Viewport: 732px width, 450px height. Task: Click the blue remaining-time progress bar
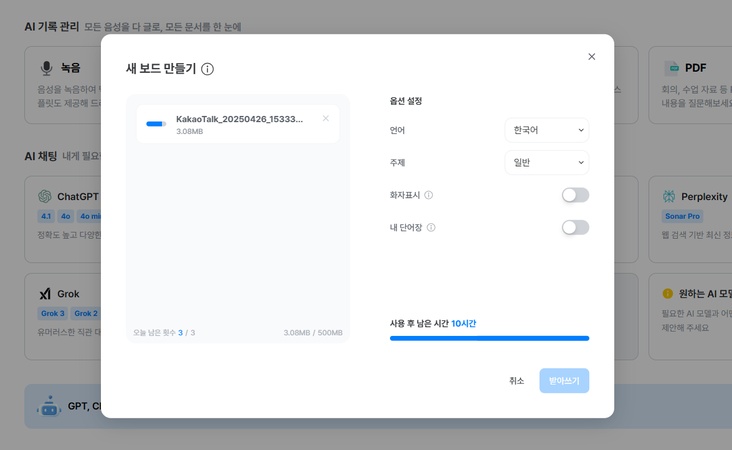click(x=489, y=338)
